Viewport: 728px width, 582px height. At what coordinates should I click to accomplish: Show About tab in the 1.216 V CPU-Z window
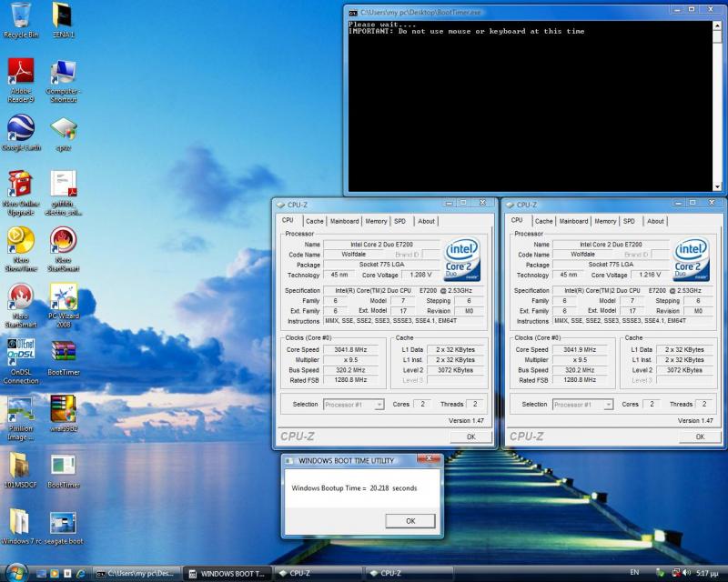655,221
